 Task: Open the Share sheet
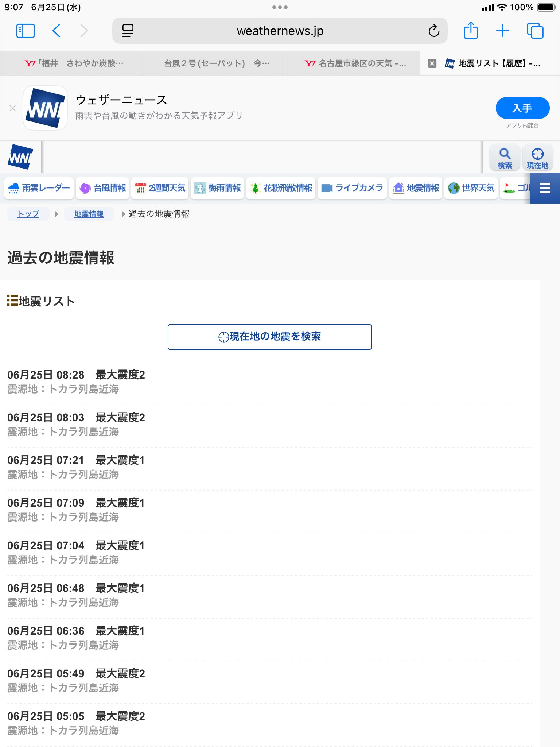click(471, 31)
